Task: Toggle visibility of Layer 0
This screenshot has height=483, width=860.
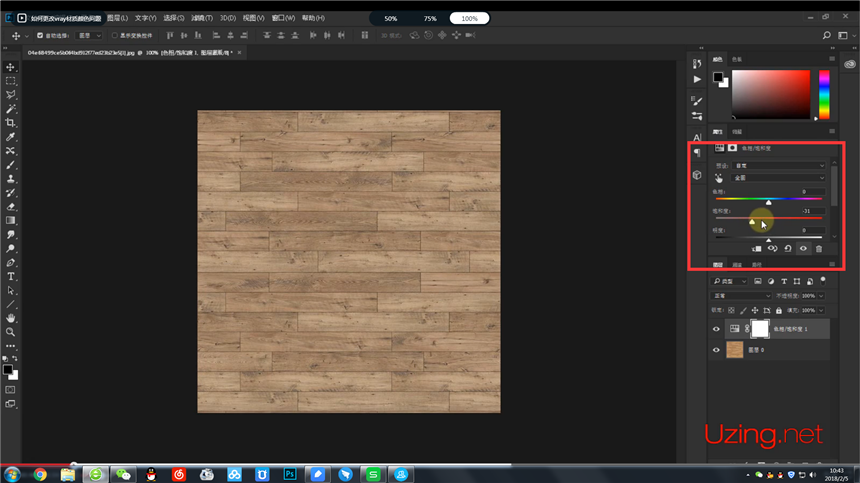Action: [x=716, y=350]
